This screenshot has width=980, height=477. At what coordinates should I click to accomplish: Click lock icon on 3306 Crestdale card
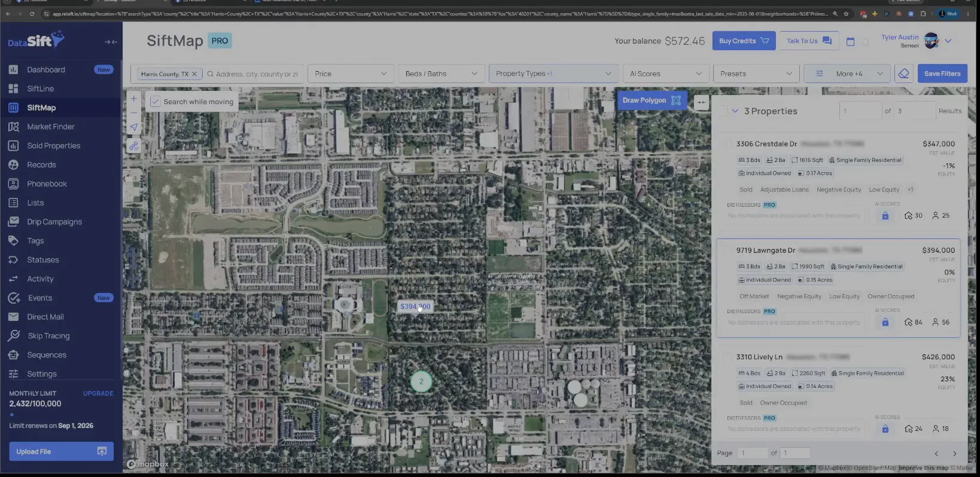pos(885,216)
